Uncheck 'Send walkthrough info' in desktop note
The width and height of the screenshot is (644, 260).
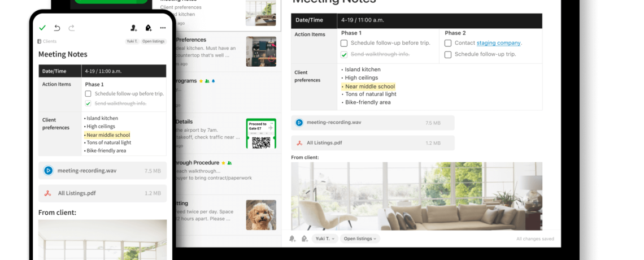(344, 55)
